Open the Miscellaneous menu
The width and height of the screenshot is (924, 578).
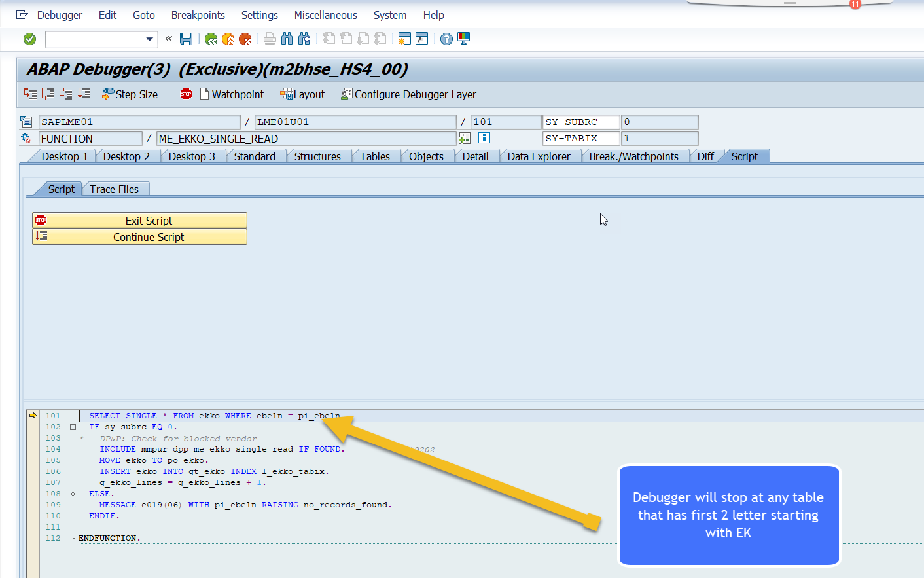coord(326,15)
